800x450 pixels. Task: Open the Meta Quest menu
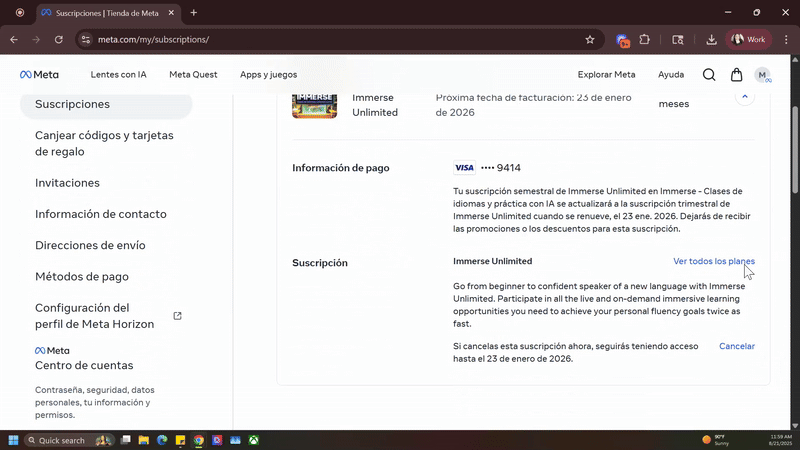[193, 75]
